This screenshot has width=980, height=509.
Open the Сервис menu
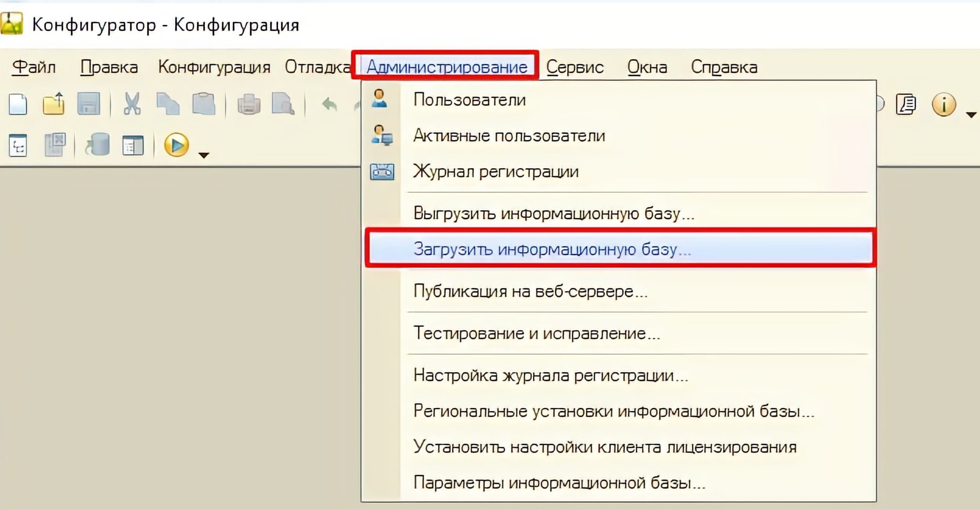tap(575, 67)
